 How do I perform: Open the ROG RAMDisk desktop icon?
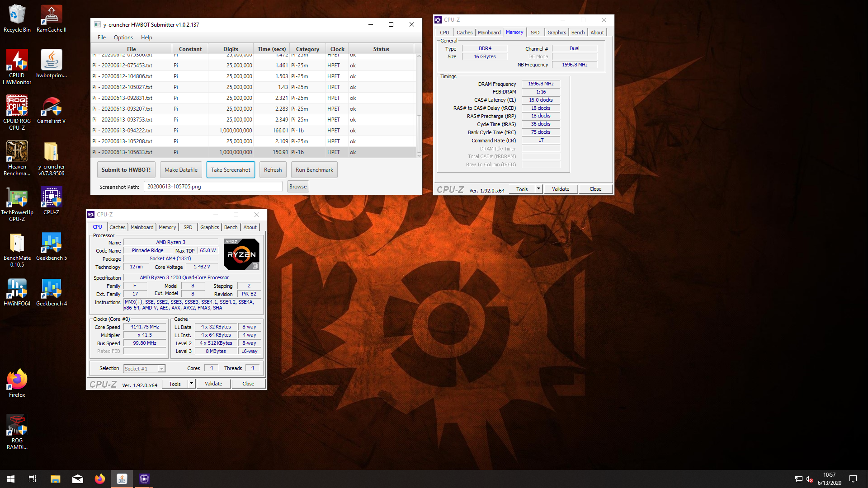coord(17,432)
